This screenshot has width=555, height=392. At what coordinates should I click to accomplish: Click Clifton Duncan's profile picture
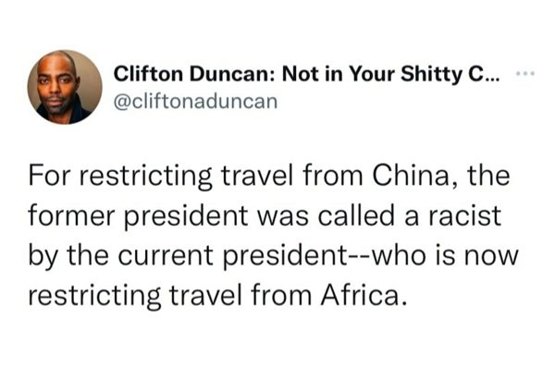tap(65, 87)
